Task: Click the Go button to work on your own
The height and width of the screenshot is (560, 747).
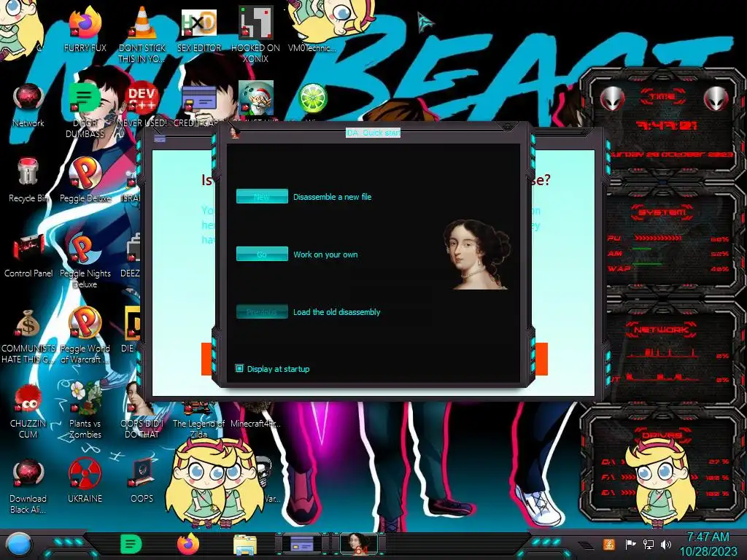Action: [262, 254]
